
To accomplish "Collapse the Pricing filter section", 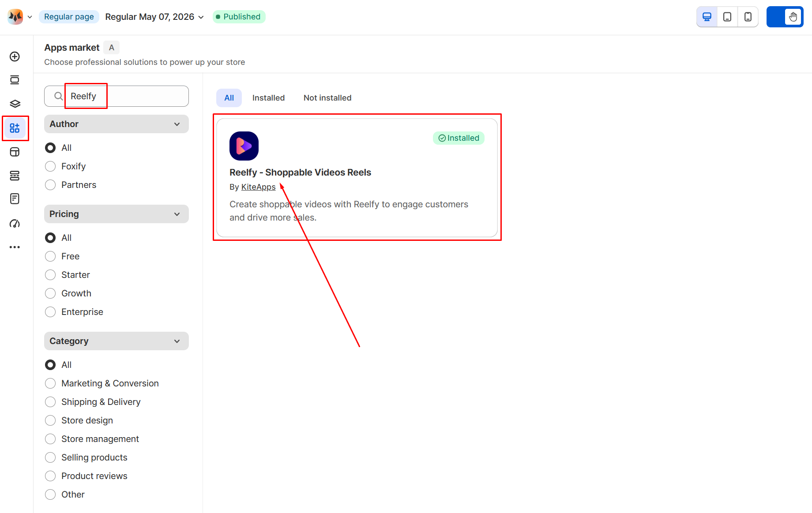I will click(117, 214).
